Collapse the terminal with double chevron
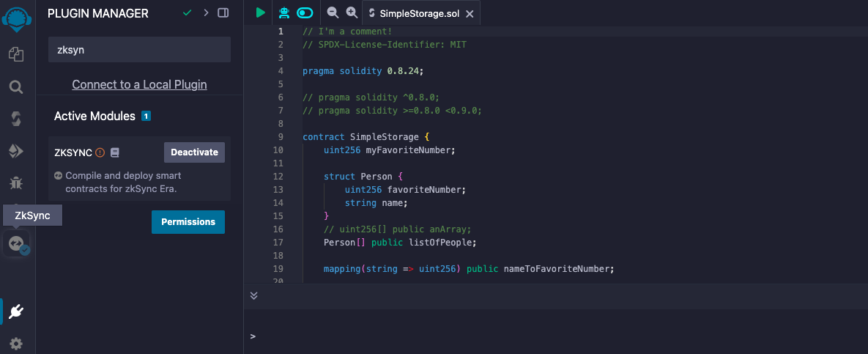 pos(254,295)
